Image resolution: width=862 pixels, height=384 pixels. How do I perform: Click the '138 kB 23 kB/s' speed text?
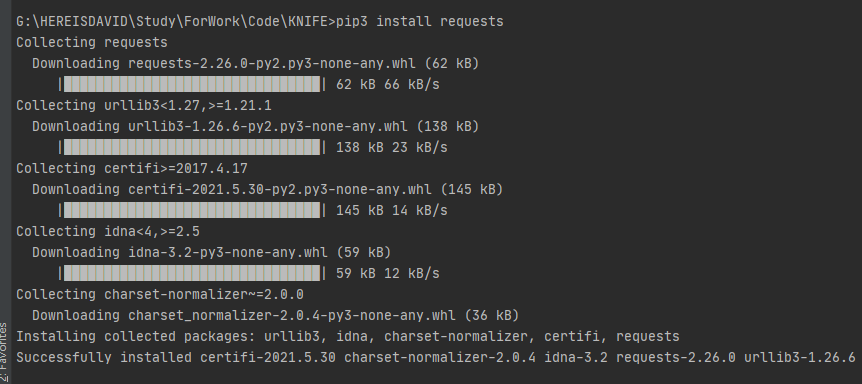pyautogui.click(x=392, y=147)
